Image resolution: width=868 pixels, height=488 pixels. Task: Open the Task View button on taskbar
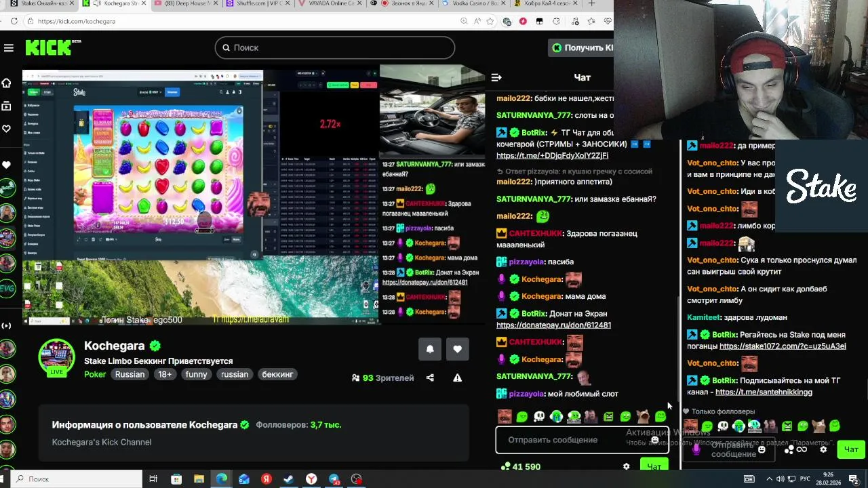(x=153, y=479)
